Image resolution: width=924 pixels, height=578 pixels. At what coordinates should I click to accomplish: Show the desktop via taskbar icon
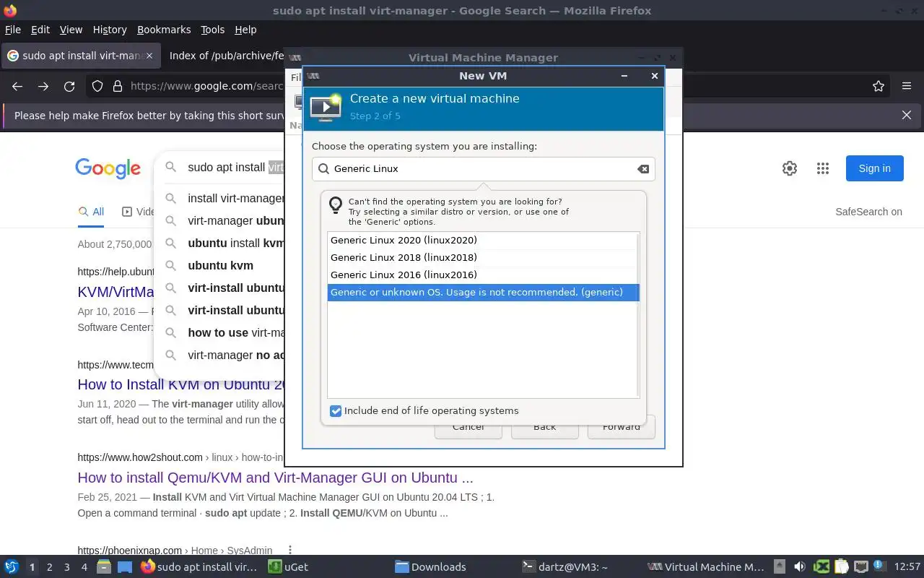(x=125, y=567)
